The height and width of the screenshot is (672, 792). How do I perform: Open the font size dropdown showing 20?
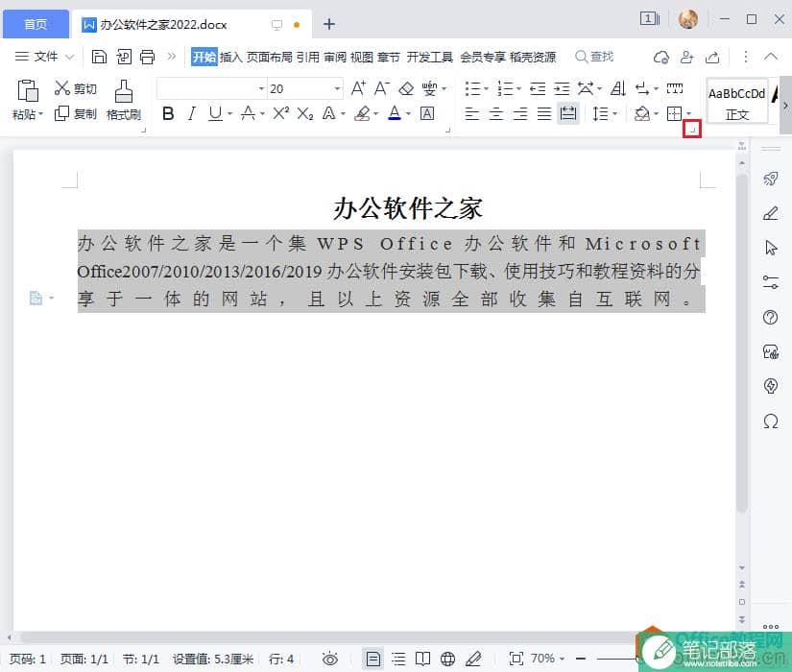[337, 89]
